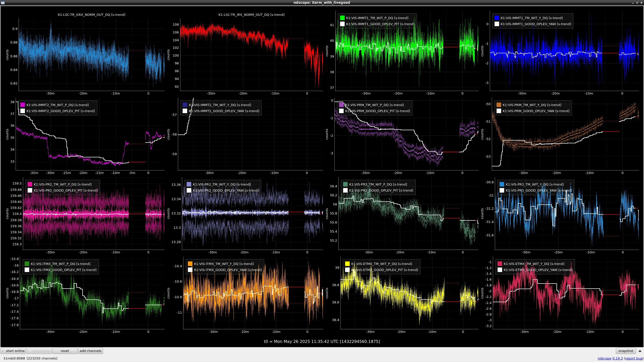644x362 pixels.
Task: Click the white ITMX_GOOD_OPLEV_PIT legend swatch
Action: 27,270
